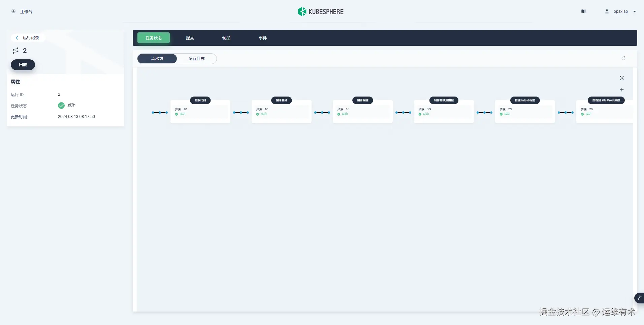Switch to the 提交 tab
Viewport: 644px width, 325px height.
[x=189, y=38]
